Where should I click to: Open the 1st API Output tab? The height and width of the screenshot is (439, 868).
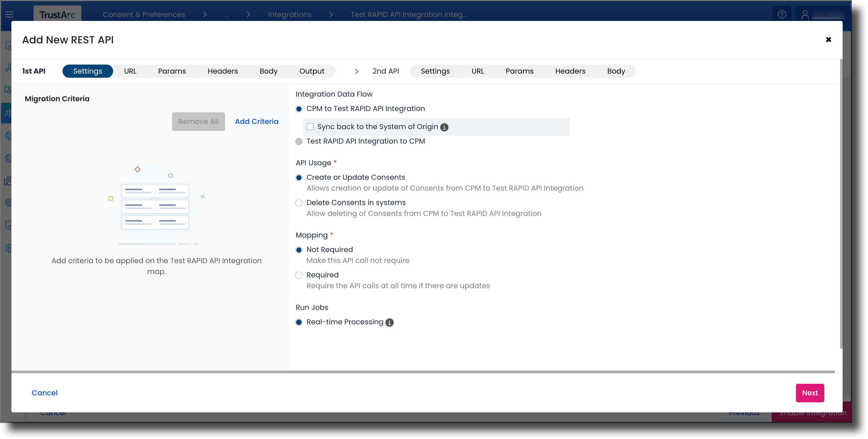tap(312, 71)
